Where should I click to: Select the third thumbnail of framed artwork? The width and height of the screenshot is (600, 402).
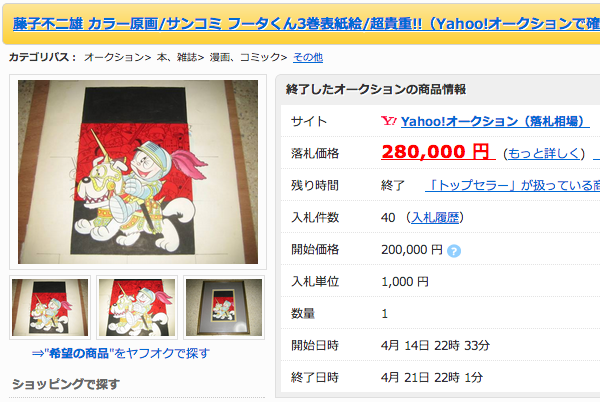[224, 308]
